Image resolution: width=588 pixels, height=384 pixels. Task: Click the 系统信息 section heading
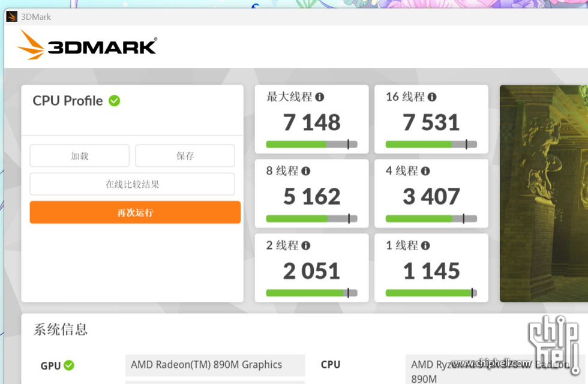pyautogui.click(x=61, y=329)
